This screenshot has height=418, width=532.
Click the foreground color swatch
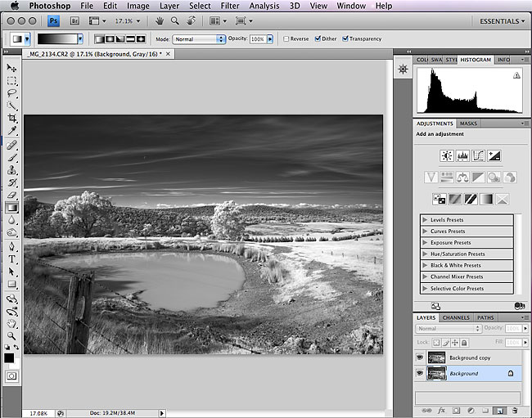[x=9, y=357]
